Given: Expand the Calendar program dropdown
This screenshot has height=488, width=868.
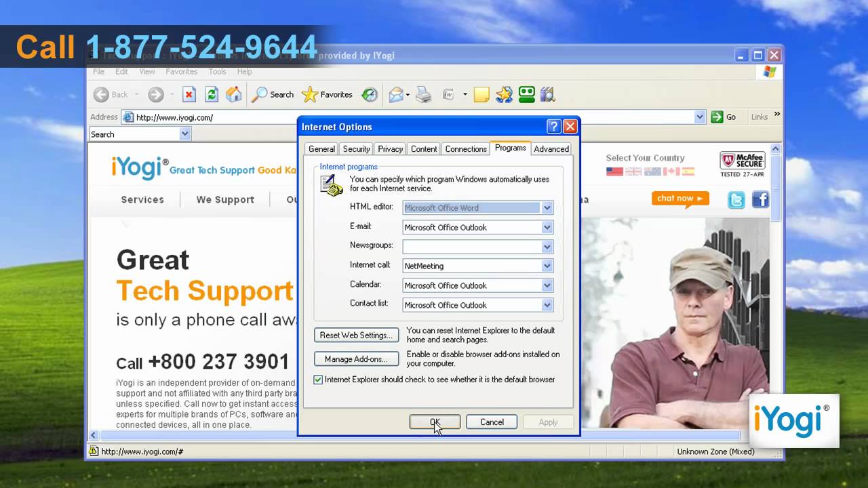Looking at the screenshot, I should (547, 286).
